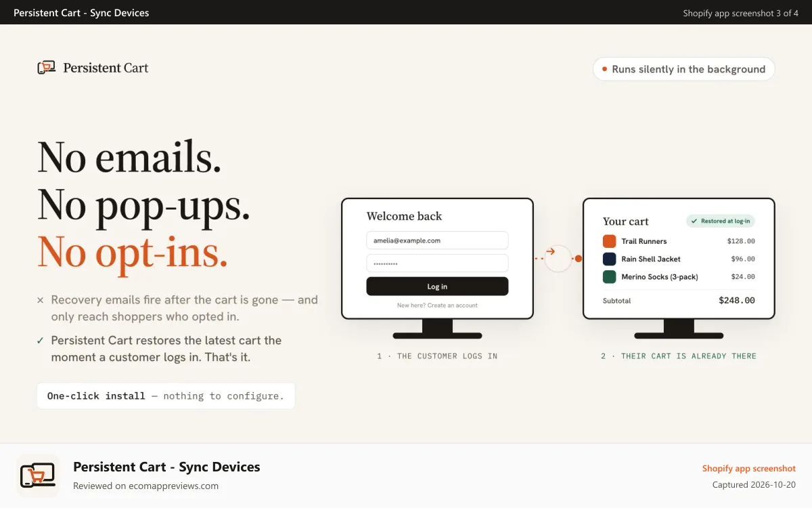Click the Welcome back heading
Image resolution: width=812 pixels, height=508 pixels.
point(404,216)
